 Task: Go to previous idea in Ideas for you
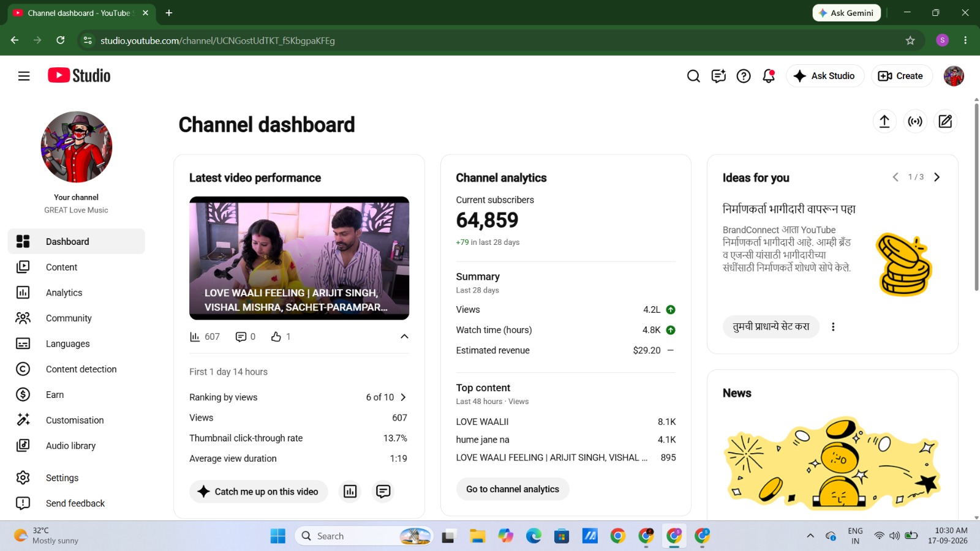point(895,178)
